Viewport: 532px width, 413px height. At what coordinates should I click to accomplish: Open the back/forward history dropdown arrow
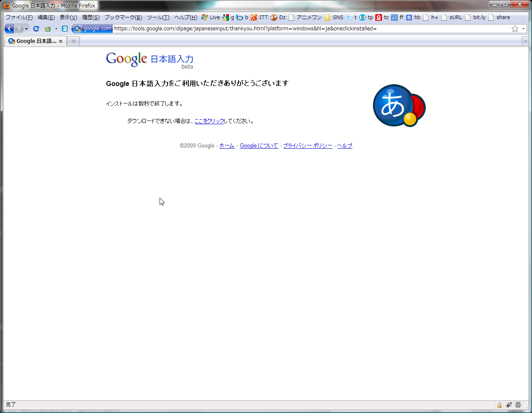(26, 29)
